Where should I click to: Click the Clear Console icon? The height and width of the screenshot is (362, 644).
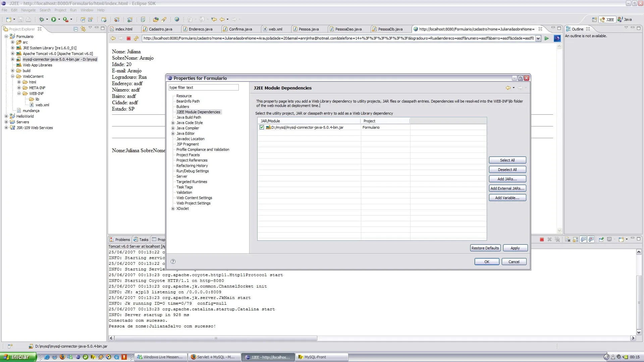click(568, 239)
